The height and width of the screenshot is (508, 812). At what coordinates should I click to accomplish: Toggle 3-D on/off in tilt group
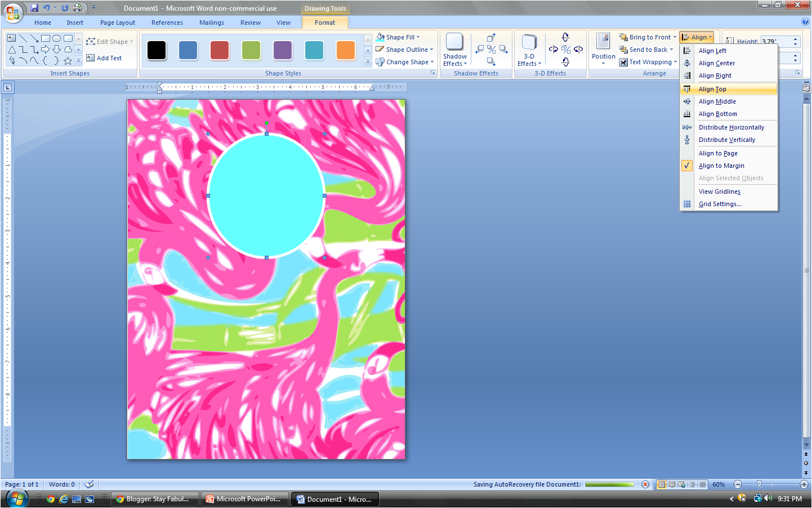(566, 50)
